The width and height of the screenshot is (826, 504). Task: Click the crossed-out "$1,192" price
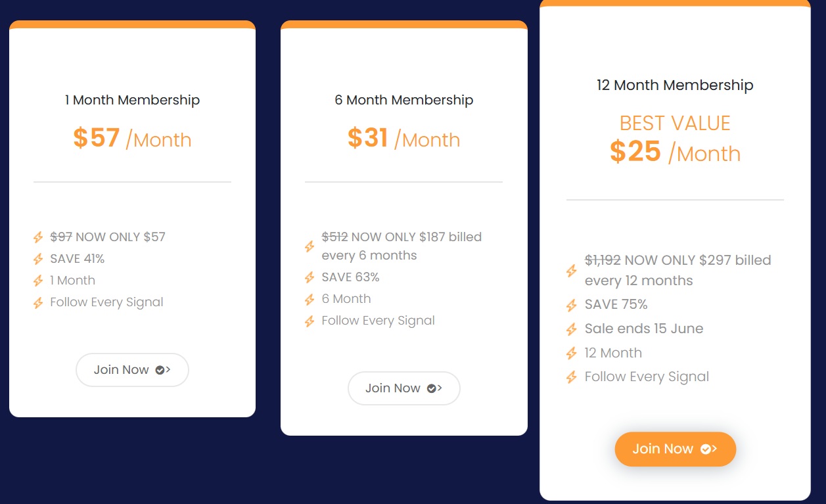pyautogui.click(x=603, y=260)
